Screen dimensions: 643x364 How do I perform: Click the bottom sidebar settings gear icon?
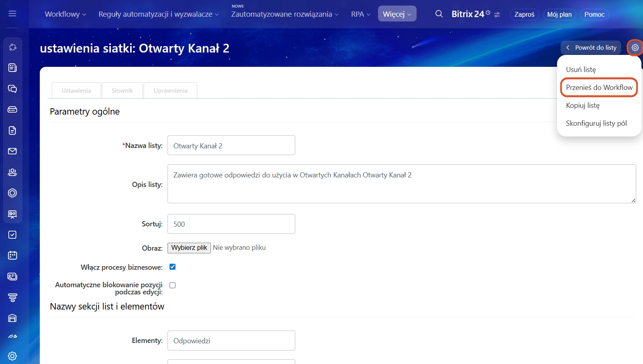tap(12, 356)
